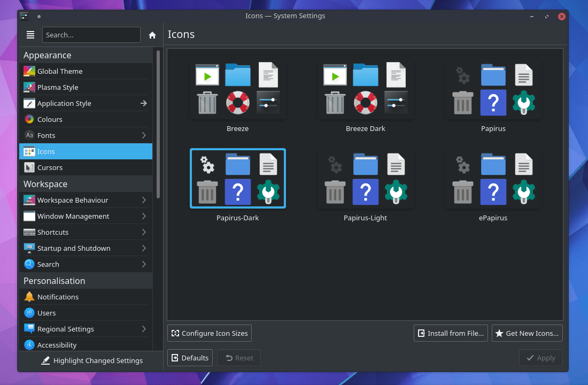
Task: Select Plasma Style in the sidebar
Action: (59, 87)
